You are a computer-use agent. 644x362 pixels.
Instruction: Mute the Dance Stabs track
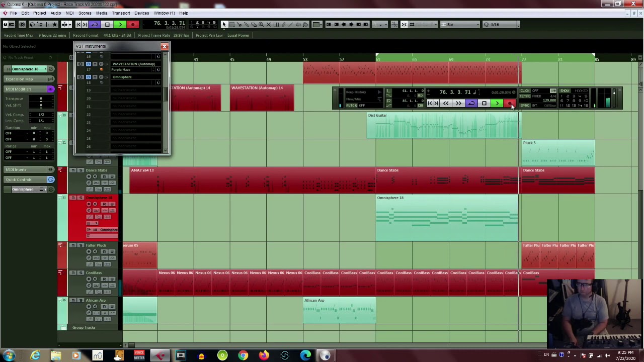point(72,170)
